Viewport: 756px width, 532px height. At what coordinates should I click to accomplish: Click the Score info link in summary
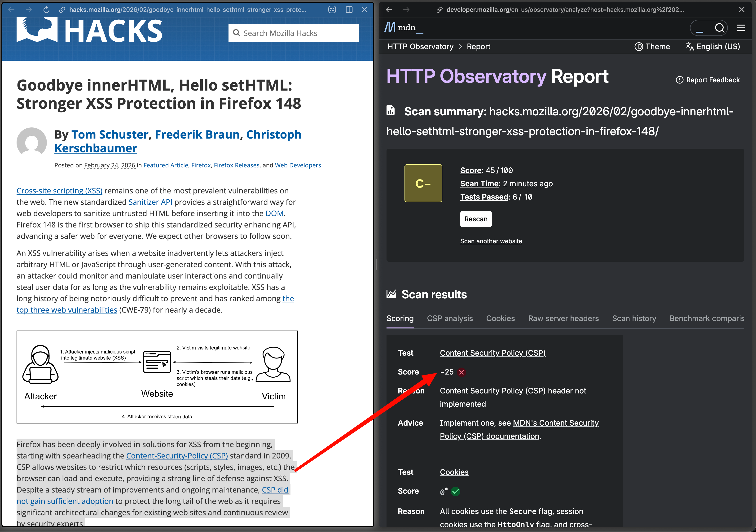(x=471, y=170)
